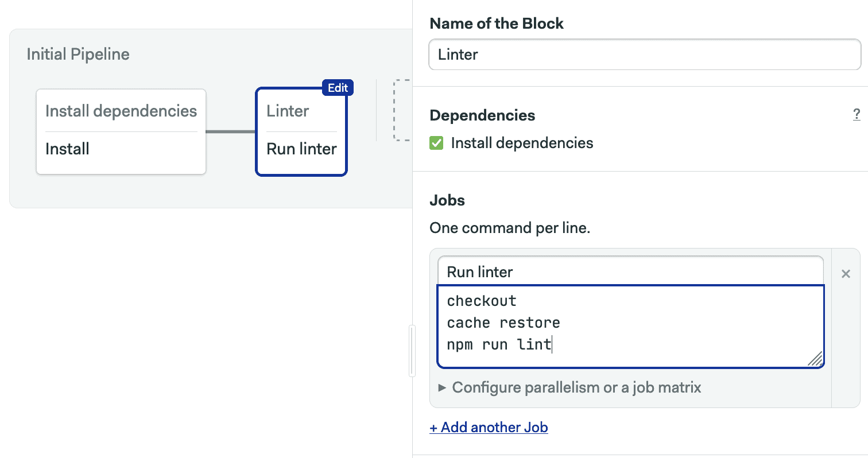Image resolution: width=868 pixels, height=458 pixels.
Task: Expand the job matrix configuration section
Action: [x=576, y=388]
